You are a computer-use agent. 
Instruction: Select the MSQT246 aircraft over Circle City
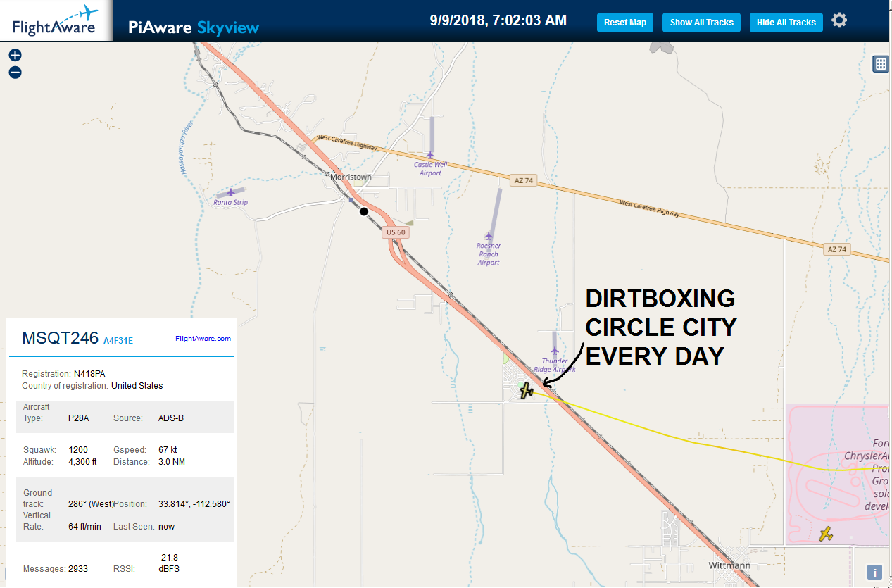527,390
